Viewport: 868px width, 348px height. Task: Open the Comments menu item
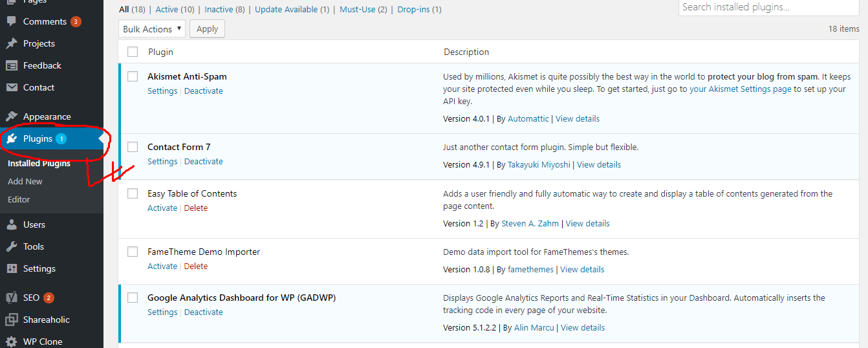click(x=51, y=21)
